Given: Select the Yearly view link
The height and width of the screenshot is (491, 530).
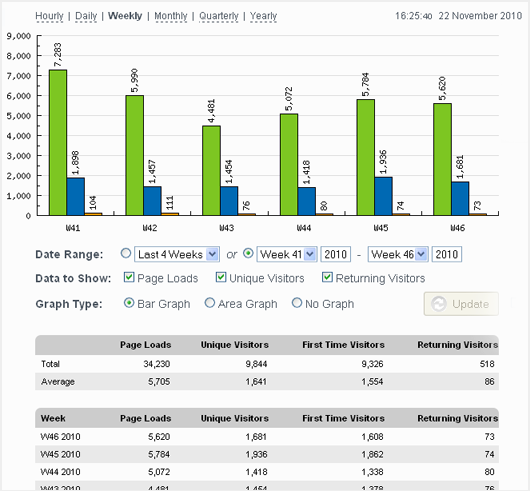Looking at the screenshot, I should pos(263,16).
